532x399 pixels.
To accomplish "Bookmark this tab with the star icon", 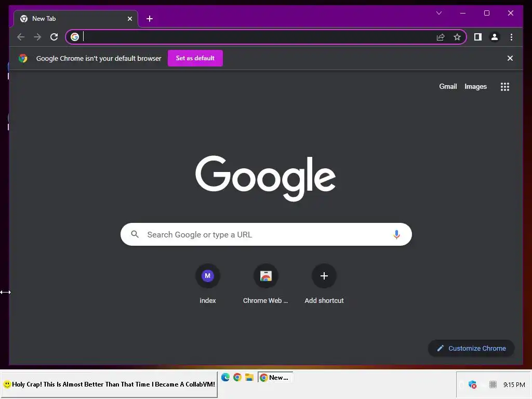I will [457, 37].
